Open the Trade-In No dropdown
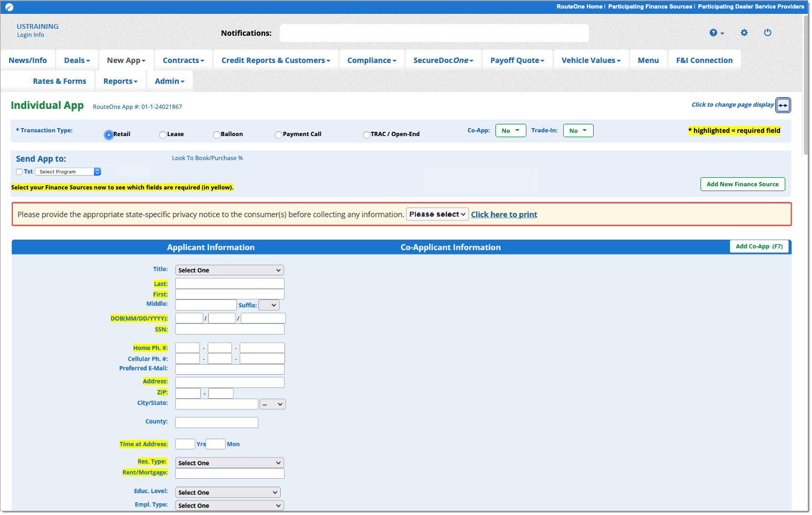Viewport: 812px width, 515px height. 578,131
